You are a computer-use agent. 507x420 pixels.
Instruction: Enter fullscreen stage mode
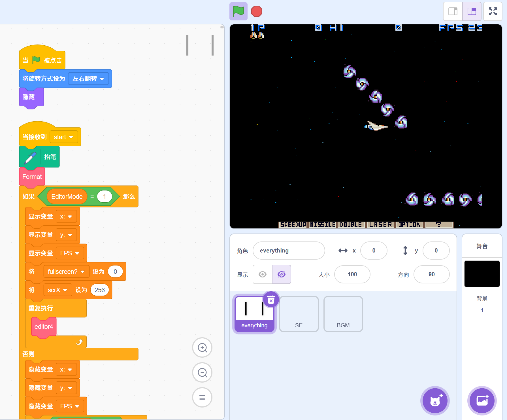[493, 11]
